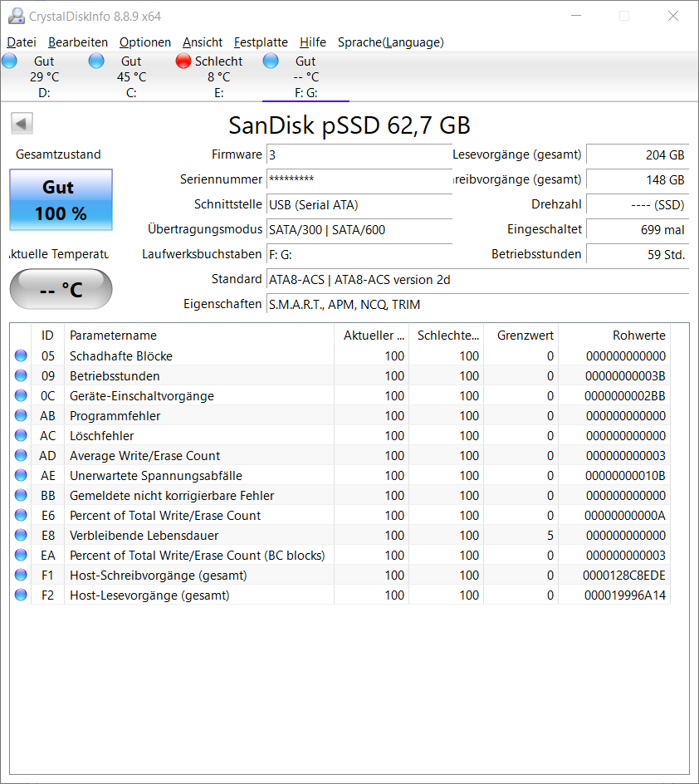Click the red Schlecht status orb for drive E:
This screenshot has height=784, width=699.
tap(183, 61)
